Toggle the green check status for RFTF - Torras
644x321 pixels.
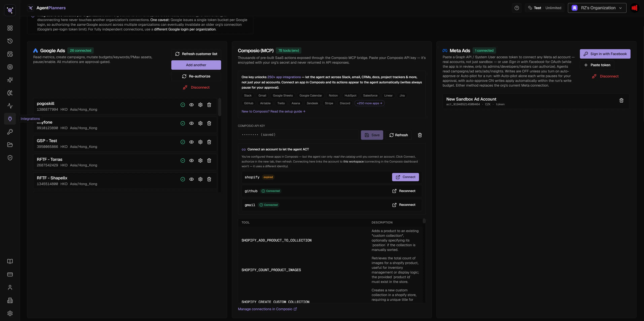(183, 161)
